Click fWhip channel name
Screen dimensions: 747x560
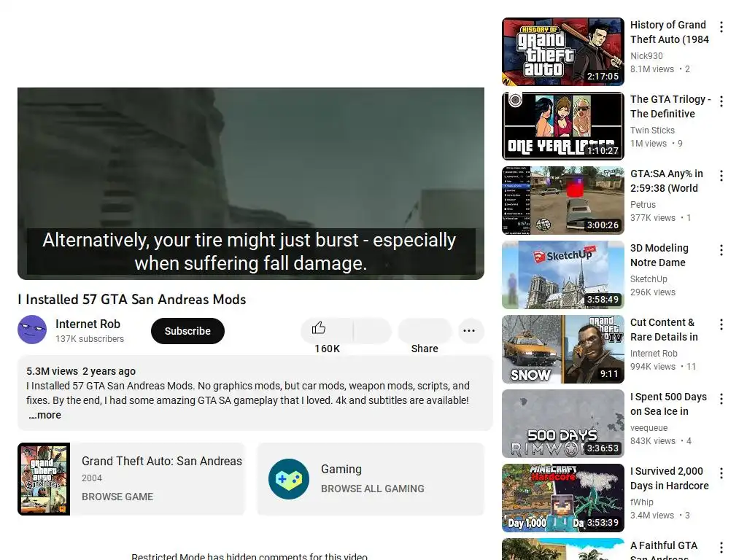pos(642,502)
